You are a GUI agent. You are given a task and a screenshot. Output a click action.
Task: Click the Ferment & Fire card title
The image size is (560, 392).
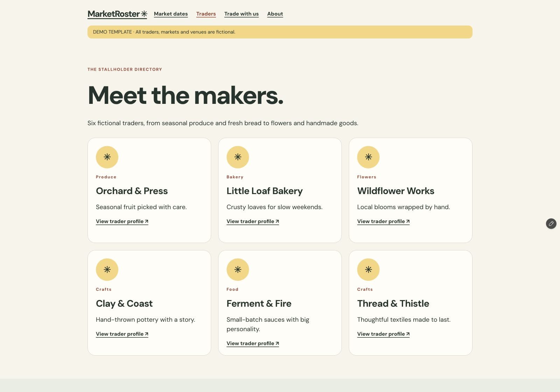[x=259, y=304]
